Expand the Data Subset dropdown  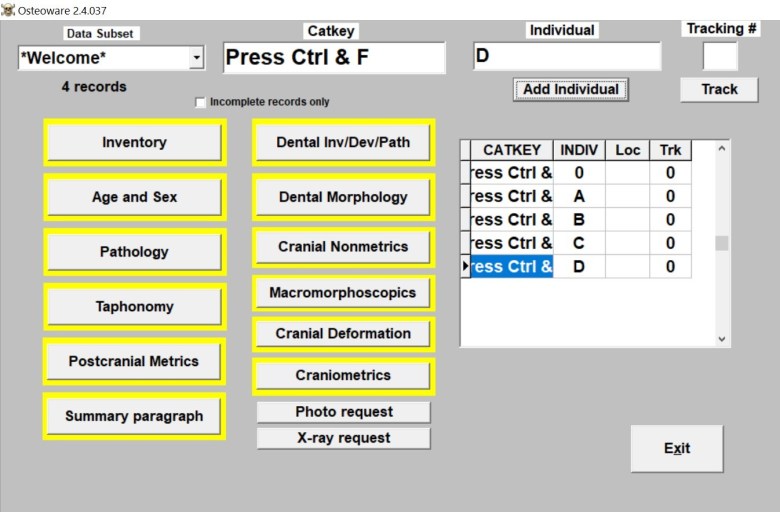pos(196,59)
